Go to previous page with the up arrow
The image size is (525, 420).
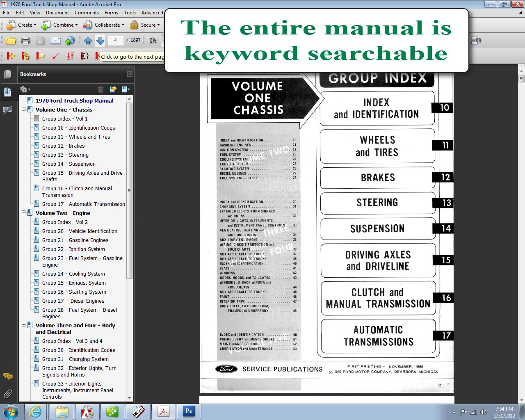88,41
